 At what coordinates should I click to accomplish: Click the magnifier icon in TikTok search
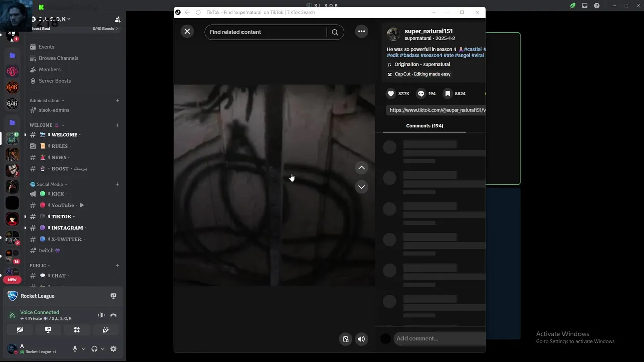coord(335,32)
